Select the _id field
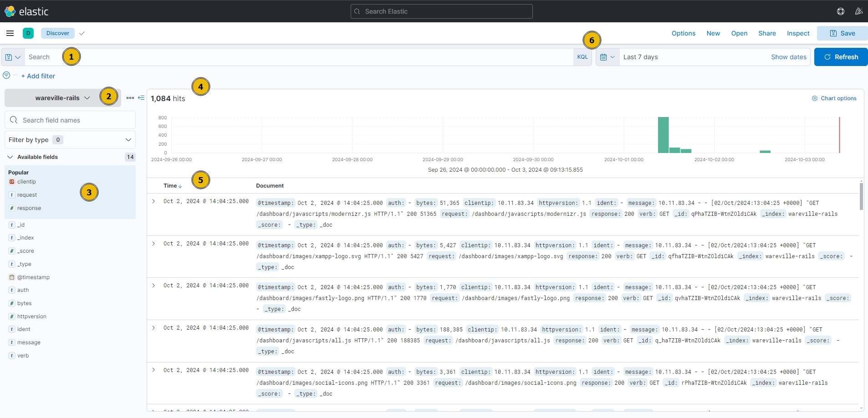The height and width of the screenshot is (418, 868). (x=21, y=225)
